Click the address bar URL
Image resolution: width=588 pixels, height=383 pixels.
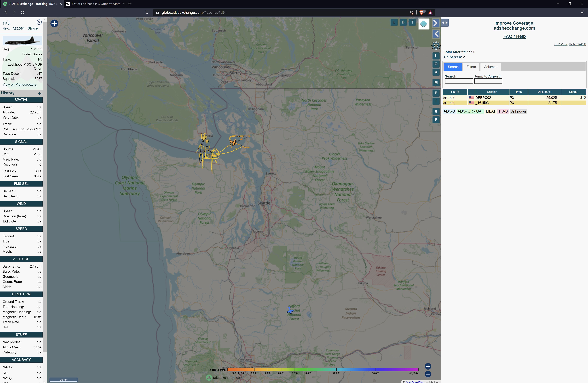coord(194,12)
